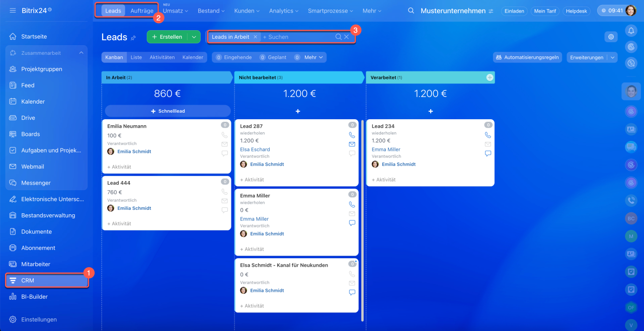
Task: Click chat icon on Elsa Schmidt Kanal card
Action: (352, 292)
